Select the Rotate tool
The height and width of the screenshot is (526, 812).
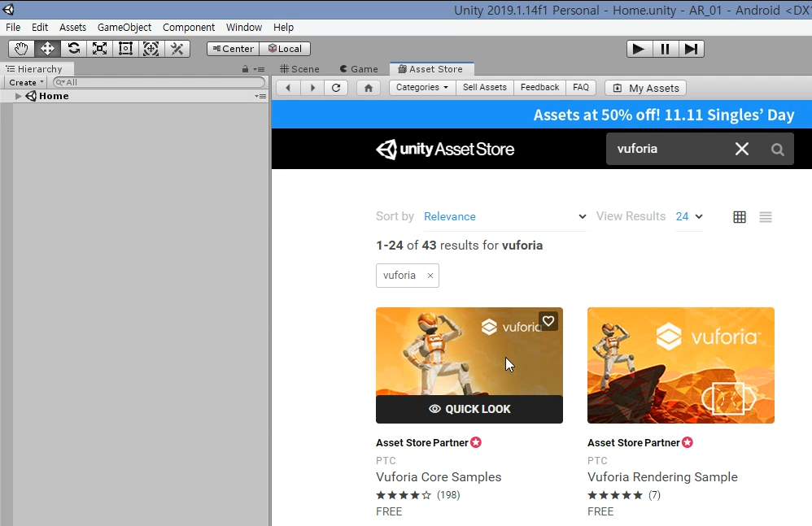pos(73,49)
